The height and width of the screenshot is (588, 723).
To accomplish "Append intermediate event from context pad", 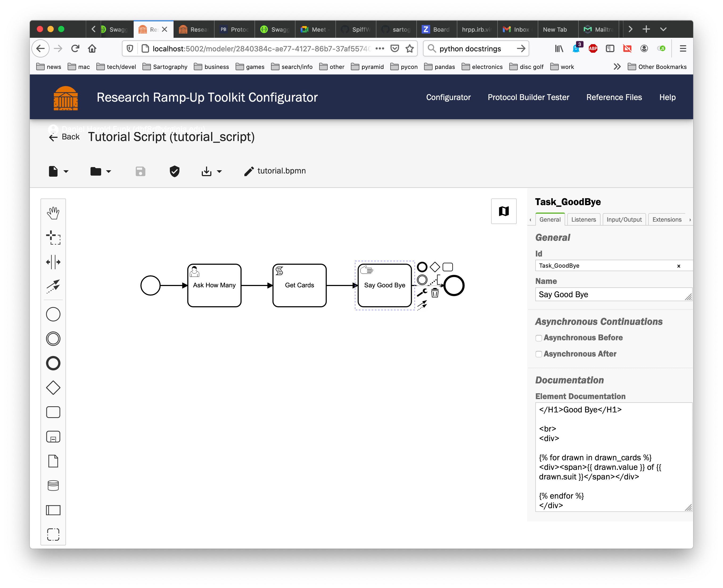I will [x=422, y=280].
